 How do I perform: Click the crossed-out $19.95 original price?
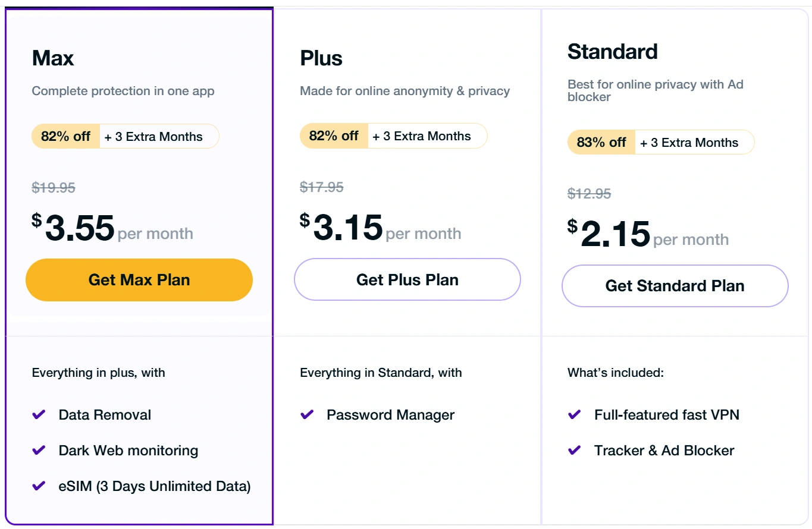point(54,188)
